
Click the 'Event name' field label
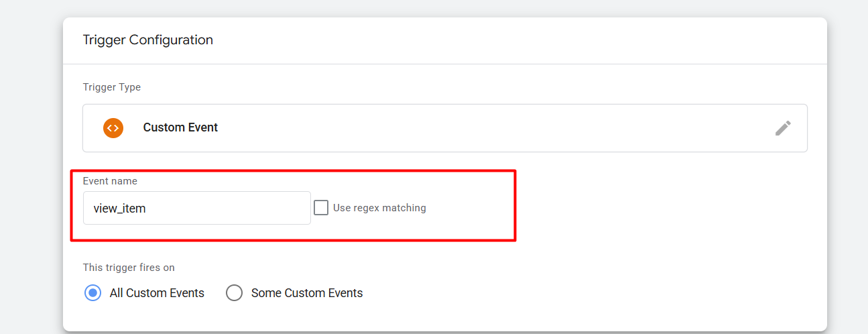click(x=110, y=181)
